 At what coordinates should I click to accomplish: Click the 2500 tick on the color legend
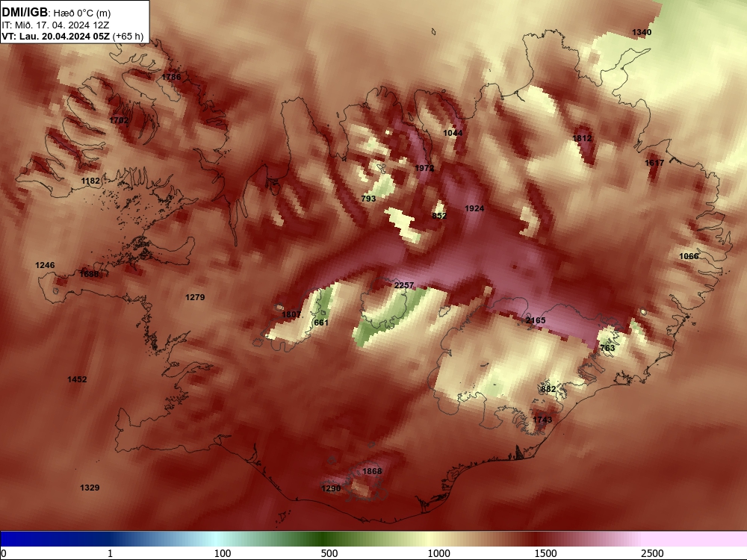(652, 553)
